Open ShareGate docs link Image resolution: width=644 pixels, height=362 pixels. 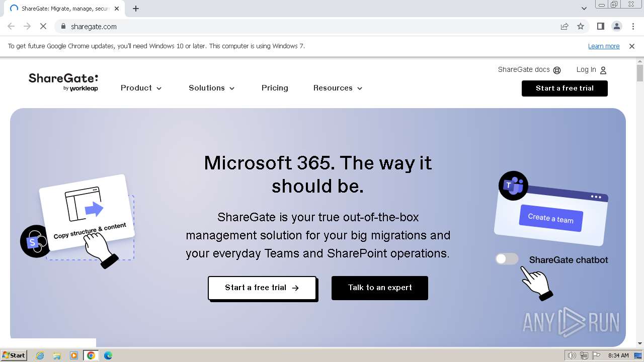point(529,70)
